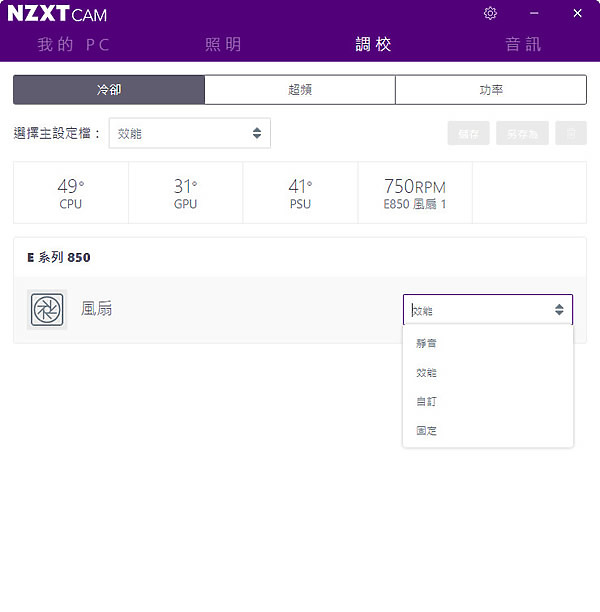Image resolution: width=600 pixels, height=612 pixels.
Task: Click the NZXT CAM logo
Action: click(x=57, y=14)
